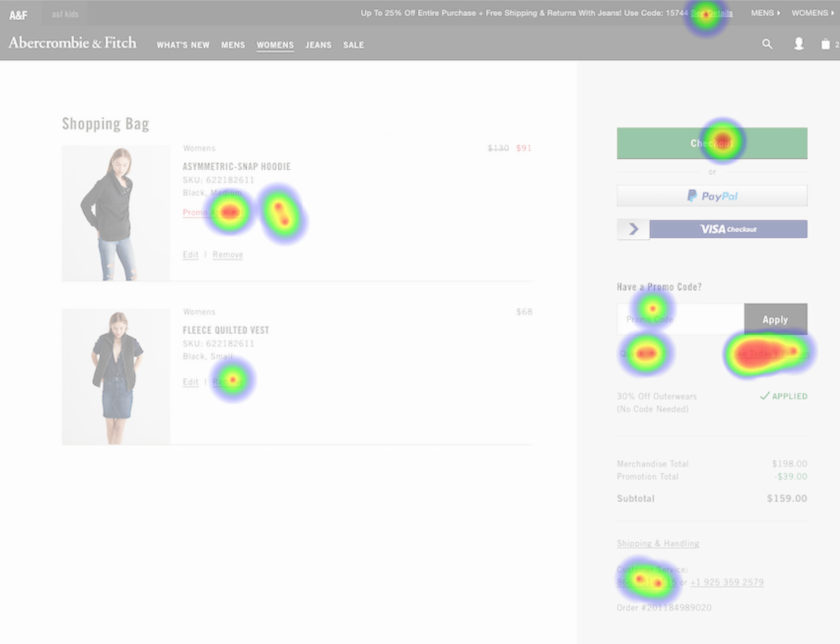This screenshot has width=840, height=644.
Task: Open the WHAT'S NEW menu
Action: click(x=183, y=45)
